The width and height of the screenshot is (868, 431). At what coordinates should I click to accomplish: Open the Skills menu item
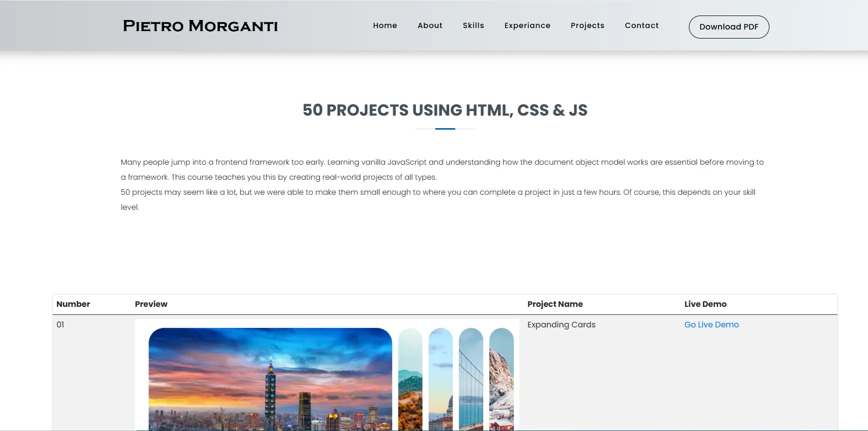[473, 26]
